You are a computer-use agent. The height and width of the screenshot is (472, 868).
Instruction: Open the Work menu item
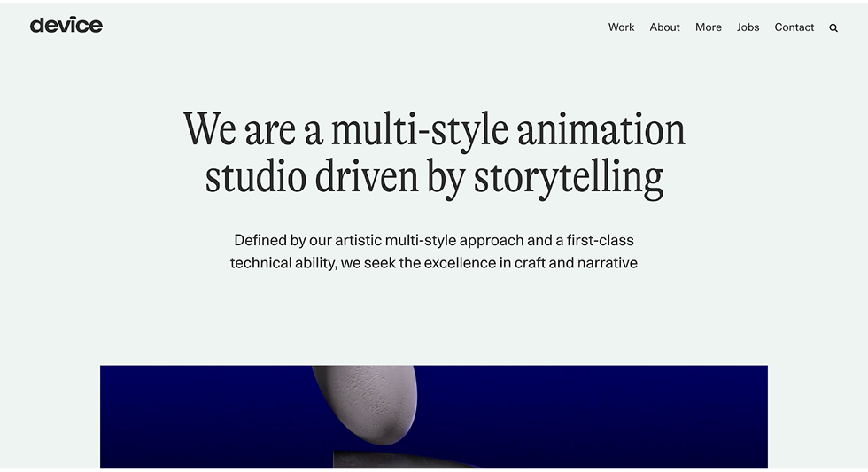tap(621, 27)
